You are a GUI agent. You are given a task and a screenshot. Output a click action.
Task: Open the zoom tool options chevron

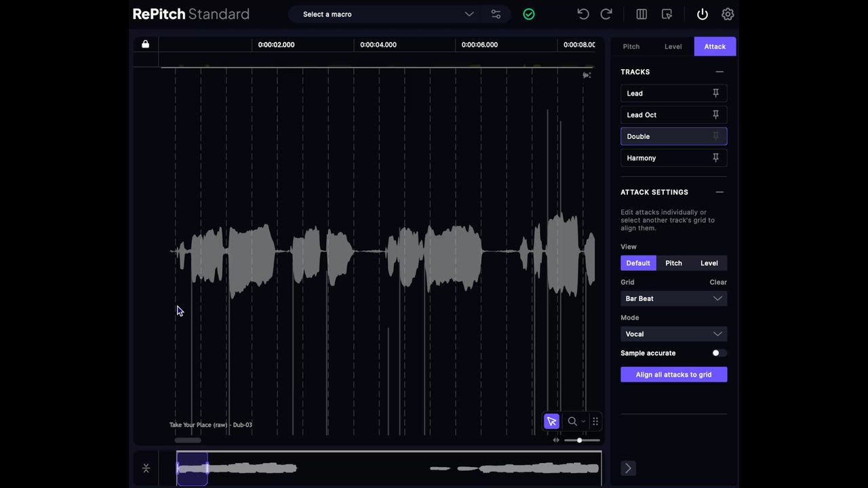click(583, 422)
